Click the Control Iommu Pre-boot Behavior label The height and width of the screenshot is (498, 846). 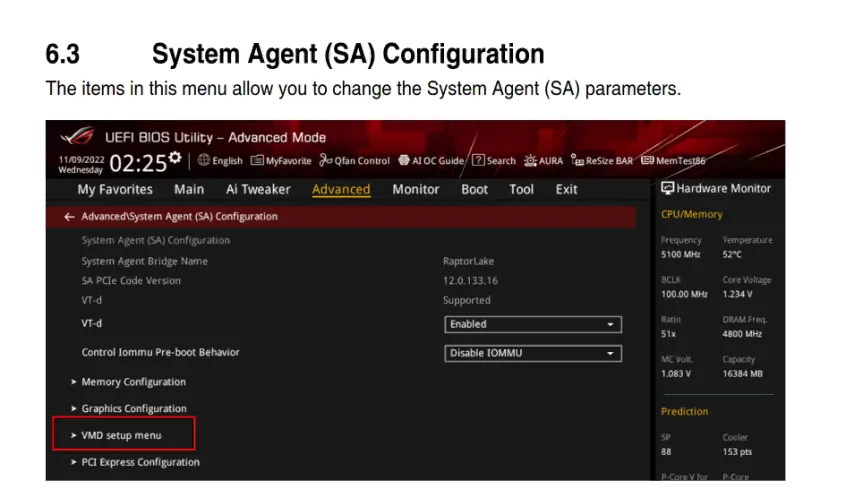pos(160,352)
